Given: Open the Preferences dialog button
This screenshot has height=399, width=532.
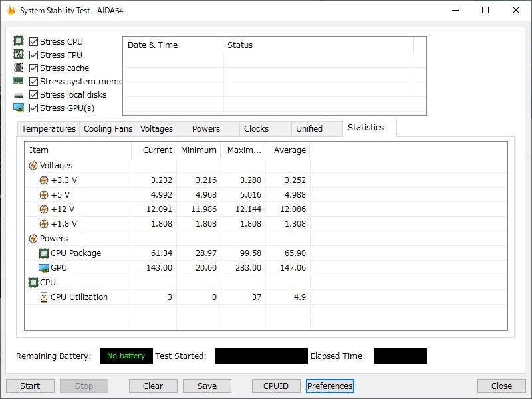Looking at the screenshot, I should pyautogui.click(x=330, y=386).
